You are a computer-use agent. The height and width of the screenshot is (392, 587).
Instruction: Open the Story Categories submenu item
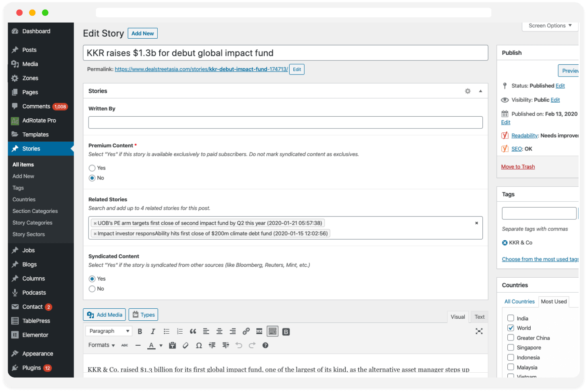(32, 223)
